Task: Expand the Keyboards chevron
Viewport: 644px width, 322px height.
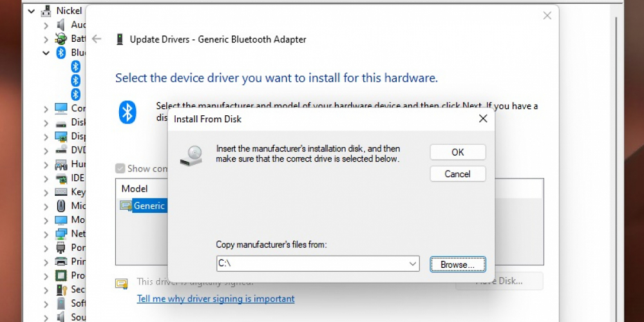Action: (x=46, y=193)
